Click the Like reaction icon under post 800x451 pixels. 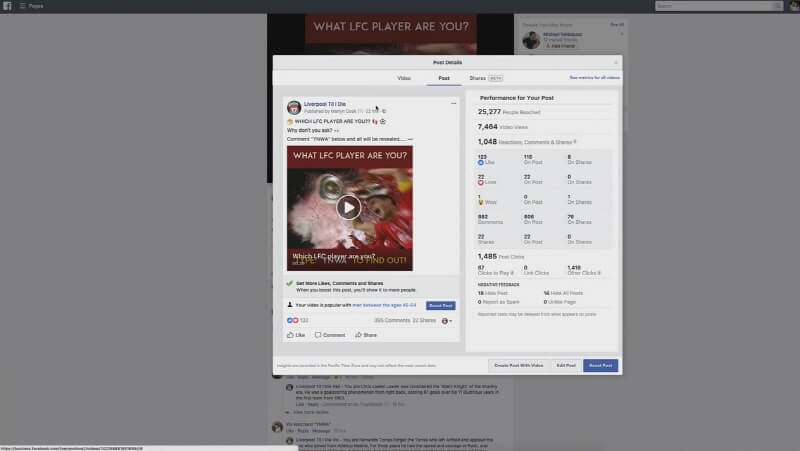289,320
